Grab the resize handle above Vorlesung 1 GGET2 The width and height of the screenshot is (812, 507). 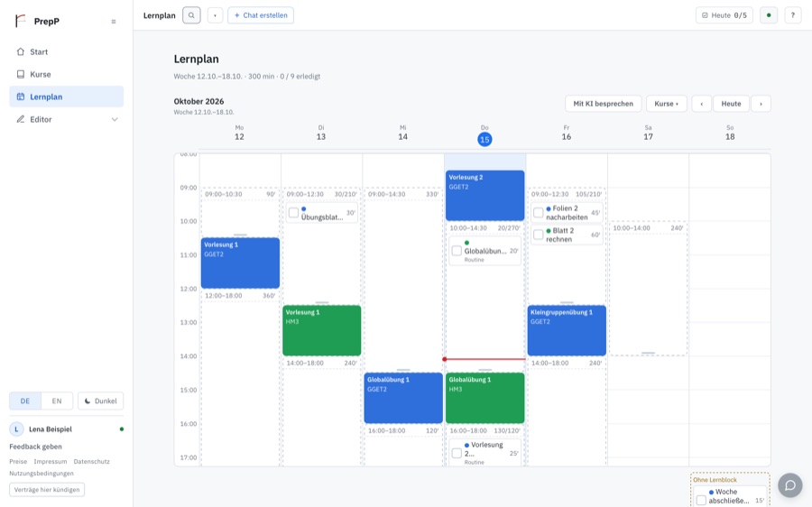tap(240, 235)
